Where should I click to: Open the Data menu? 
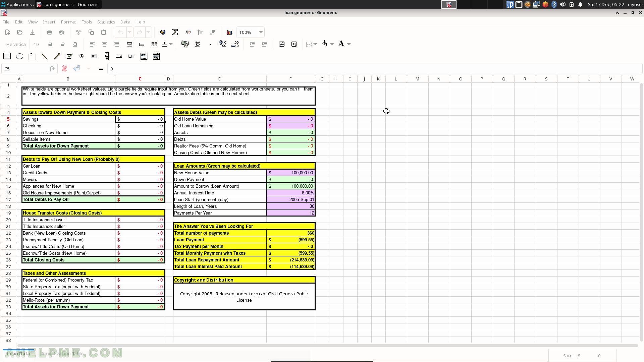(x=125, y=22)
